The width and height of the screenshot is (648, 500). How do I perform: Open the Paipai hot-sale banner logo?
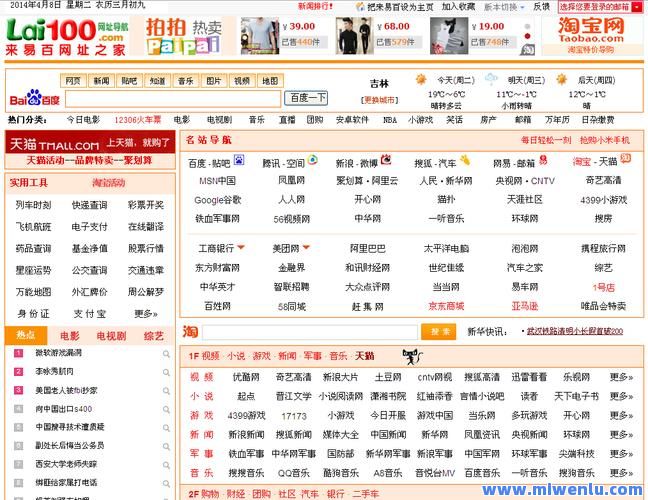(x=183, y=36)
